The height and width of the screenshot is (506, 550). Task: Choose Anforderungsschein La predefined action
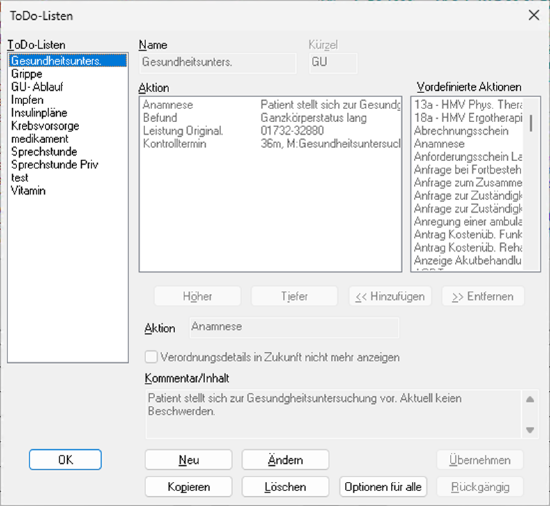coord(468,156)
